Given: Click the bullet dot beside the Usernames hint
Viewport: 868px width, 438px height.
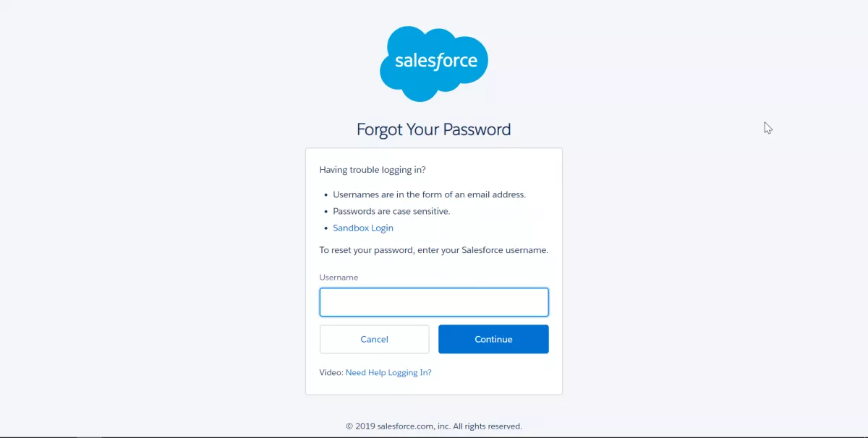Looking at the screenshot, I should click(x=325, y=195).
